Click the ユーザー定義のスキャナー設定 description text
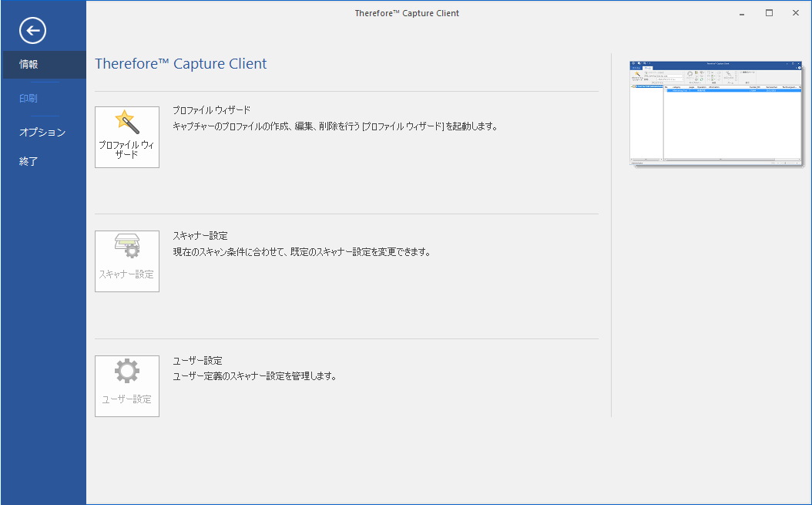Screen dimensions: 812x505 click(x=254, y=376)
